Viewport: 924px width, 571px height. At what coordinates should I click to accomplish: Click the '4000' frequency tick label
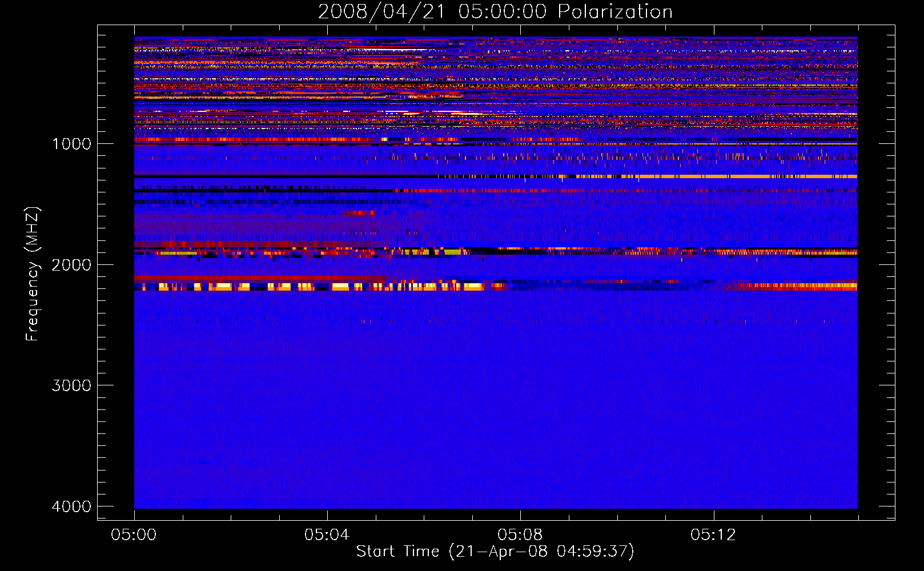click(71, 506)
